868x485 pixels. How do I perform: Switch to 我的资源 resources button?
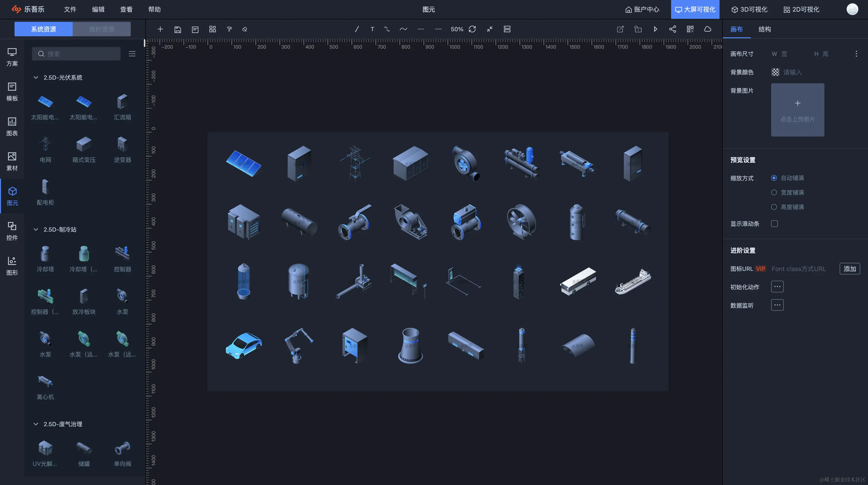[101, 29]
